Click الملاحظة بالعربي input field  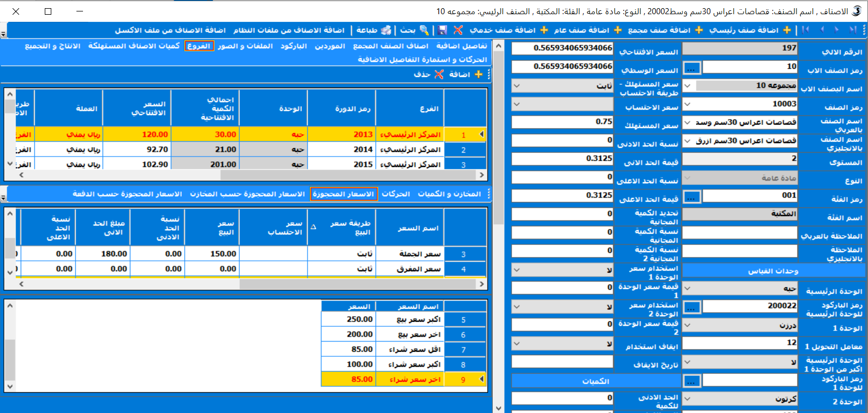pyautogui.click(x=740, y=233)
